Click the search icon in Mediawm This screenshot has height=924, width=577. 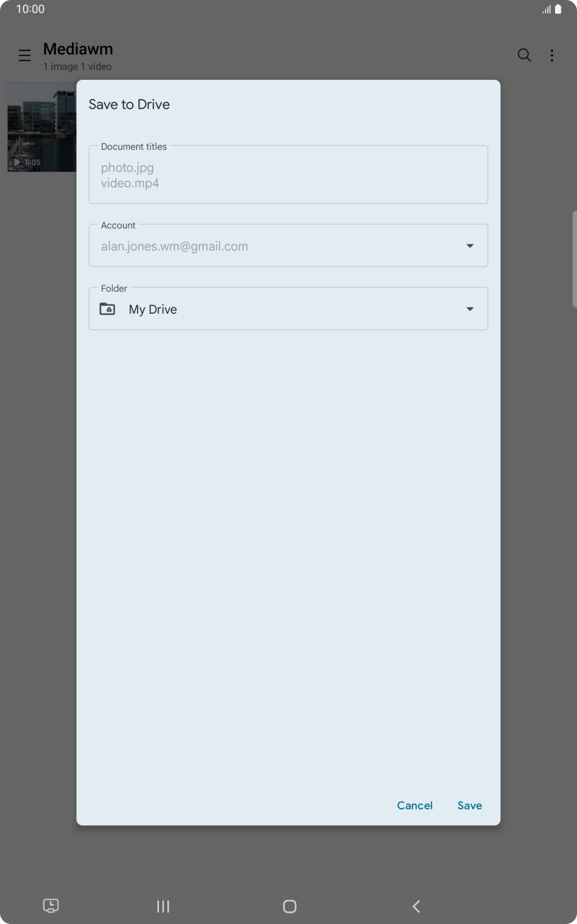tap(524, 55)
